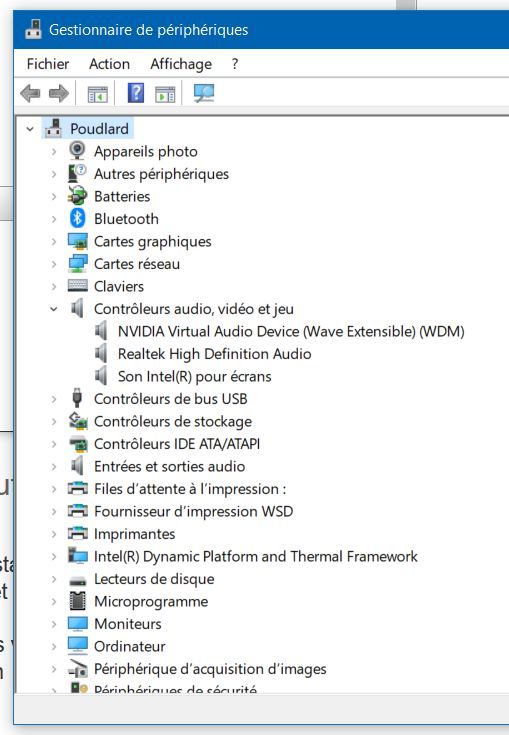Screen dimensions: 509x735
Task: Click the Forward arrow toolbar icon
Action: click(x=59, y=93)
